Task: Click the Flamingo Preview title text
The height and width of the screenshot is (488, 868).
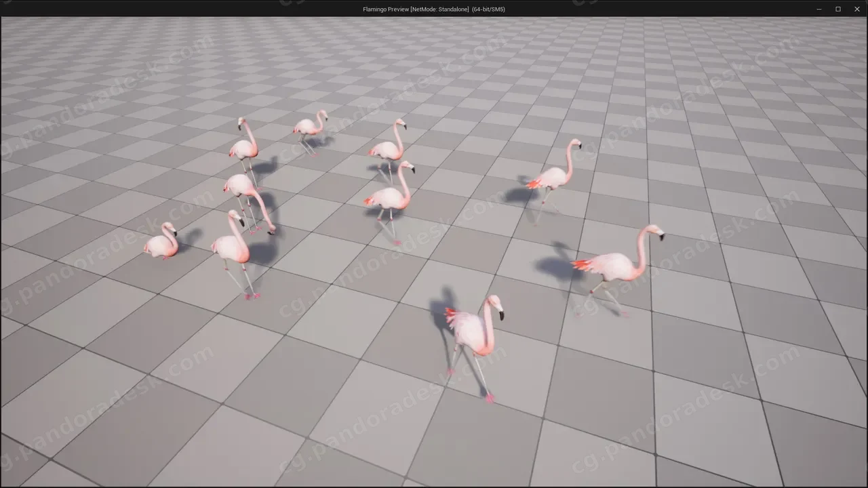Action: (x=434, y=9)
